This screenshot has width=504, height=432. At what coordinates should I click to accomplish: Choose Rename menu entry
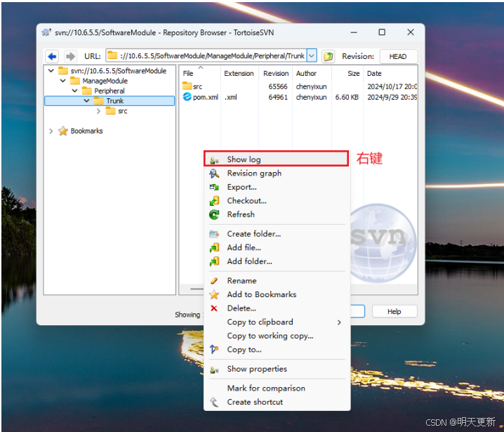[x=277, y=281]
